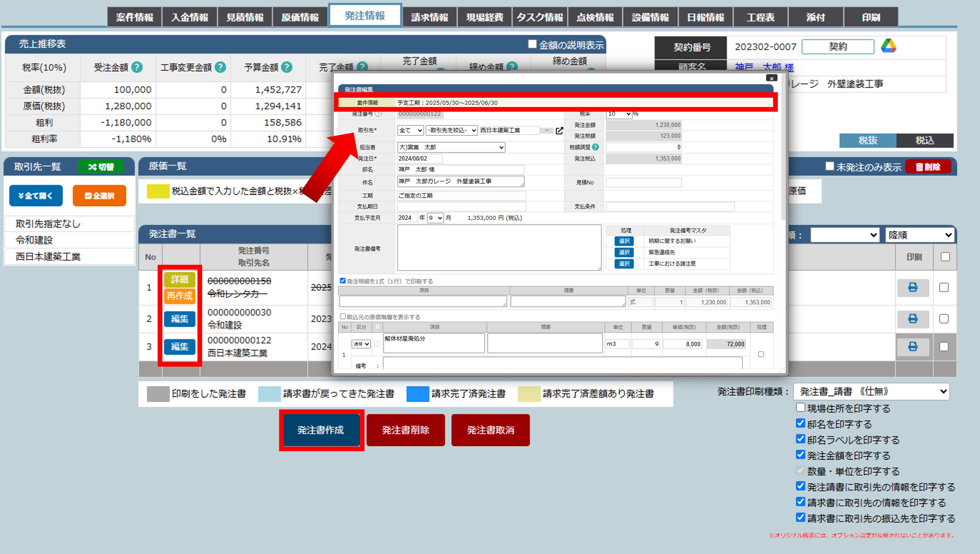
Task: Open supplier external link icon
Action: 559,130
